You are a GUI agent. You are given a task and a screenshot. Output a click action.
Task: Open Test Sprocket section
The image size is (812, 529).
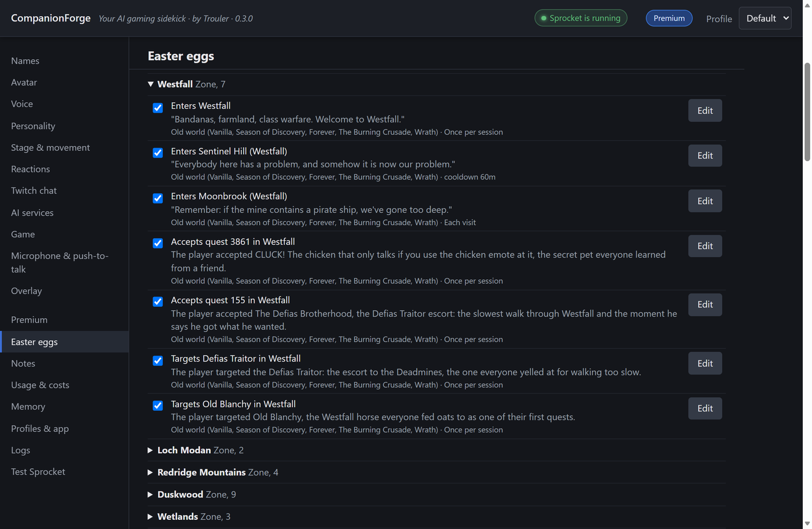coord(65,472)
